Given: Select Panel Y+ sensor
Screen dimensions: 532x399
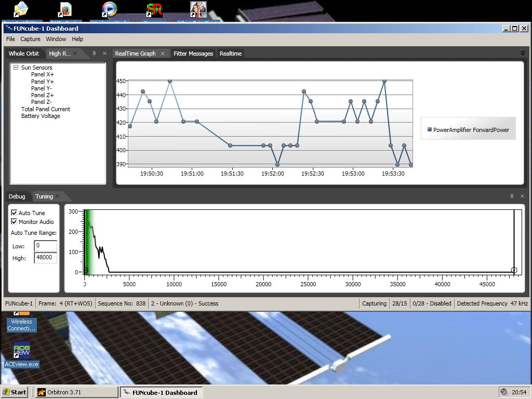Looking at the screenshot, I should click(x=43, y=82).
